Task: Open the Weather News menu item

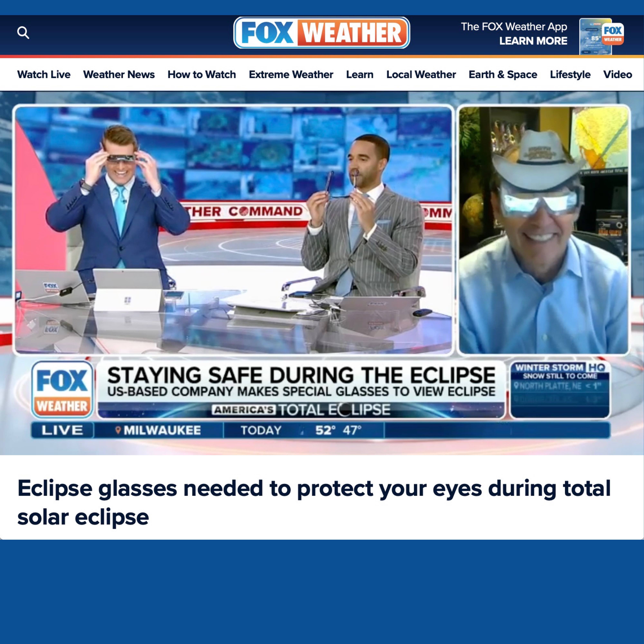Action: [x=119, y=74]
